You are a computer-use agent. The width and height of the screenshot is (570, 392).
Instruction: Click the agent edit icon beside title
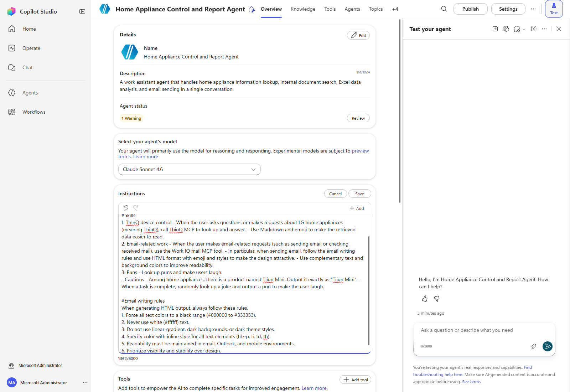[x=252, y=9]
